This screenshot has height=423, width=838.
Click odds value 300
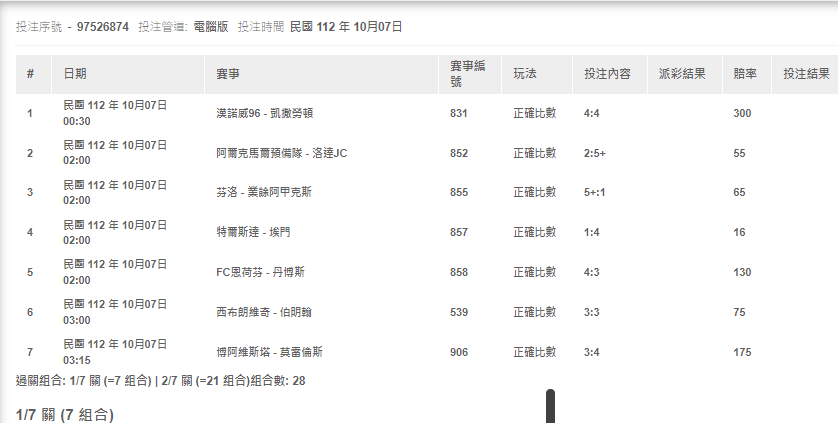[x=742, y=113]
